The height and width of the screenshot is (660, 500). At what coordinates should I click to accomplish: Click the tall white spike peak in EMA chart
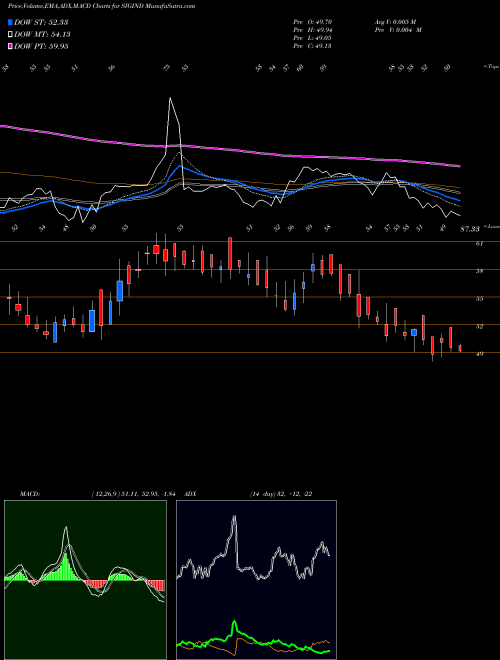tap(170, 98)
